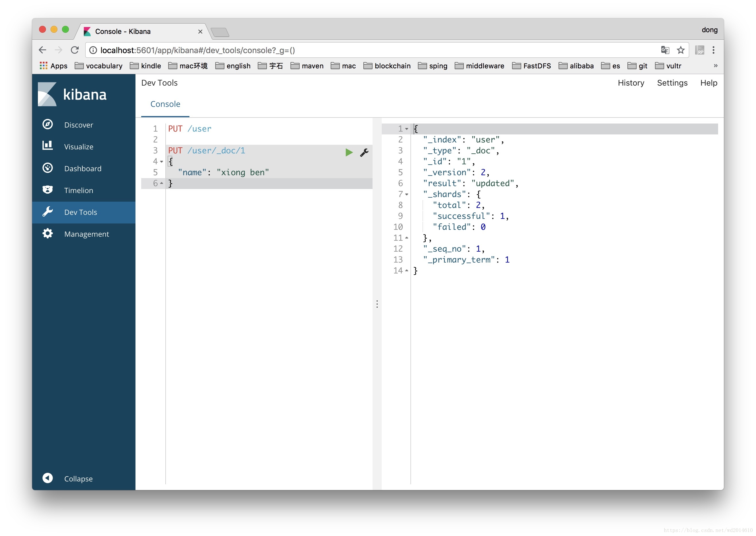This screenshot has height=536, width=756.
Task: Open the Apps bookmarks shortcut
Action: pos(53,66)
